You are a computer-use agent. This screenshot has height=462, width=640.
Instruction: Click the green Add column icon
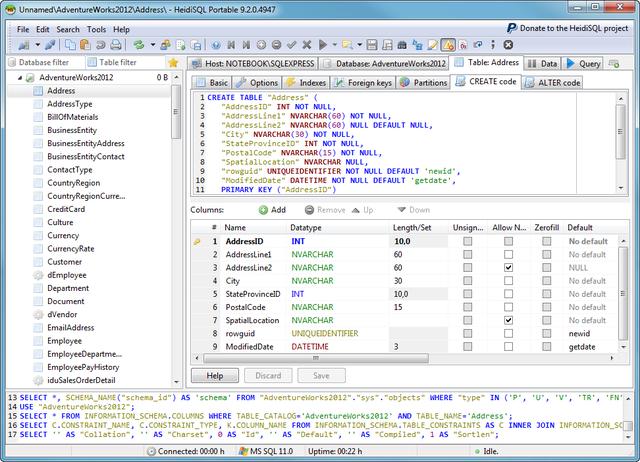pyautogui.click(x=263, y=210)
